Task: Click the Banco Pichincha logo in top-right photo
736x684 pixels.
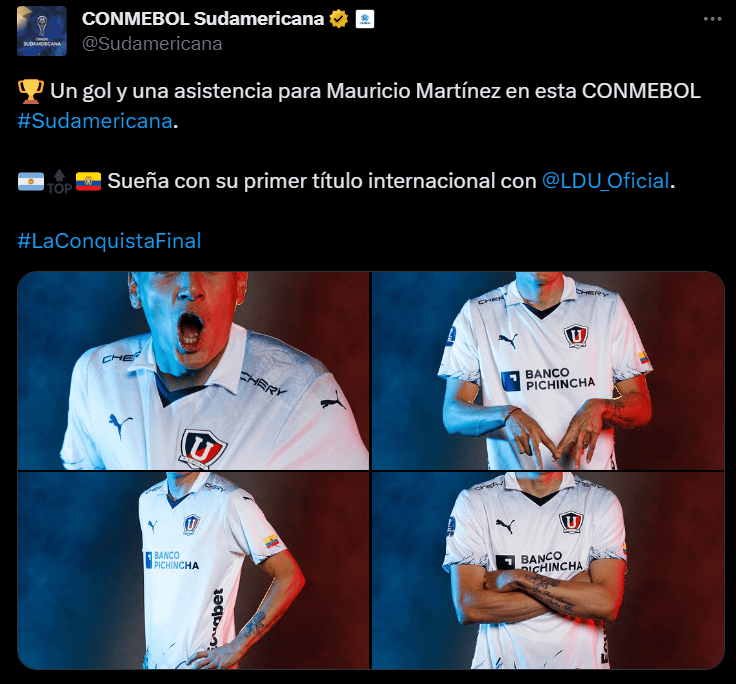Action: (x=548, y=379)
